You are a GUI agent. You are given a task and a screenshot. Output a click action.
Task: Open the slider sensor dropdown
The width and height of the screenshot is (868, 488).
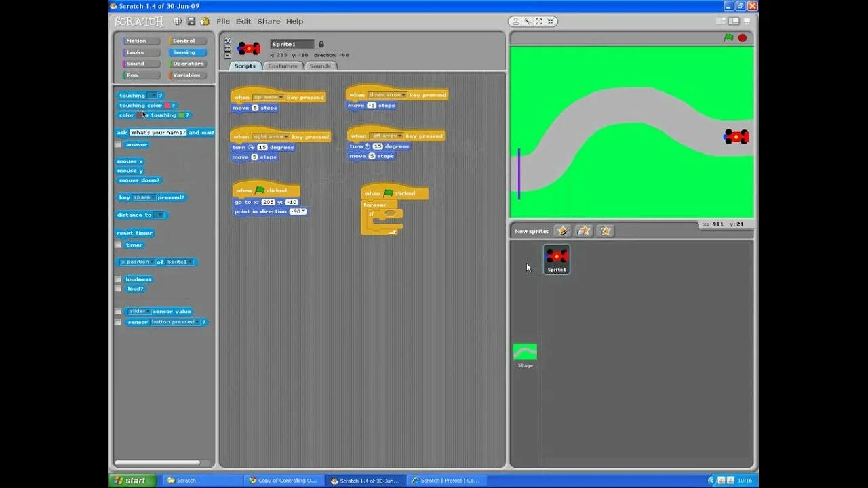[x=140, y=312]
